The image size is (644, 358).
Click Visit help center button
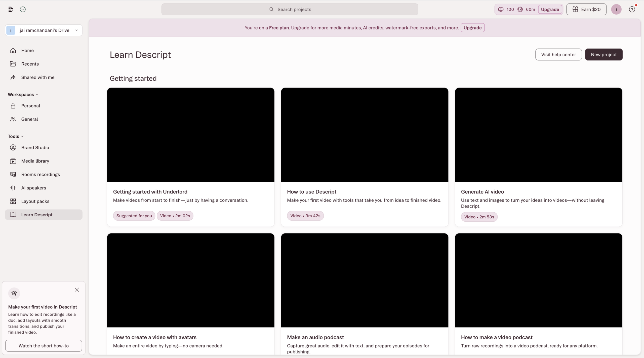pos(558,55)
